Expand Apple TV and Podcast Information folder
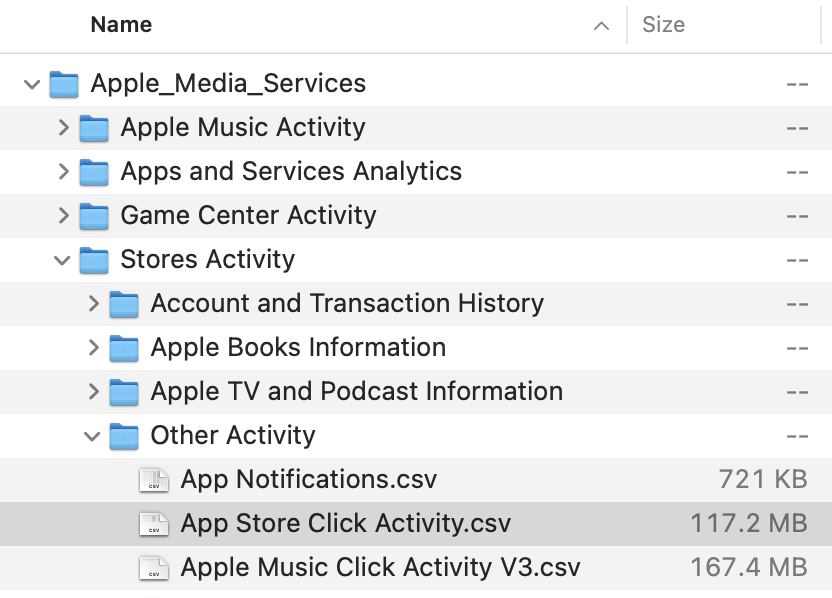This screenshot has height=598, width=832. [x=94, y=392]
